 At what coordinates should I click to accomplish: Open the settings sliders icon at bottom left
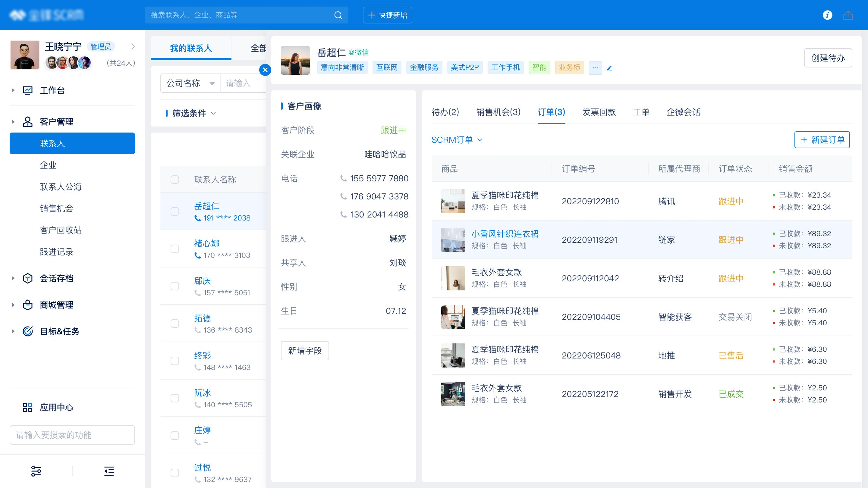(36, 471)
